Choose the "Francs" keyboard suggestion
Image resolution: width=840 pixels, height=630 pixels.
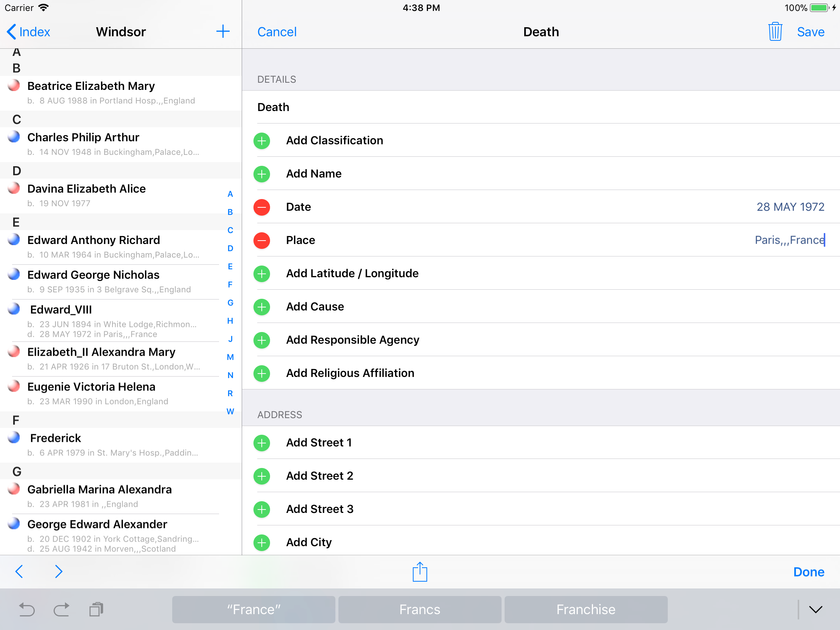(x=420, y=609)
